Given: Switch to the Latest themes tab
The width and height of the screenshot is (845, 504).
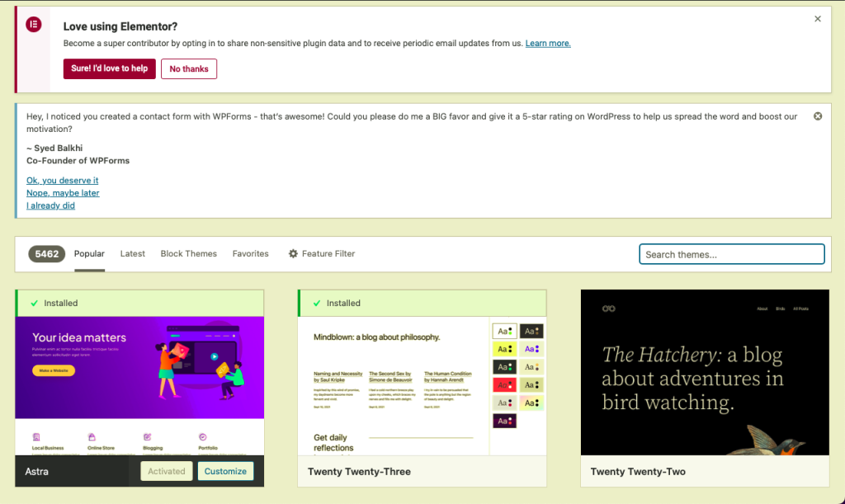Looking at the screenshot, I should [x=132, y=254].
